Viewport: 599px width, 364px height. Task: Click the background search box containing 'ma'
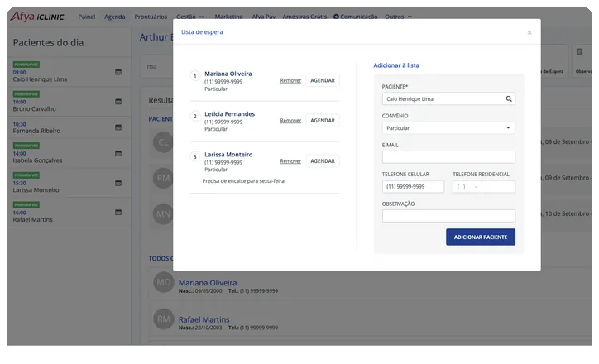pyautogui.click(x=156, y=66)
